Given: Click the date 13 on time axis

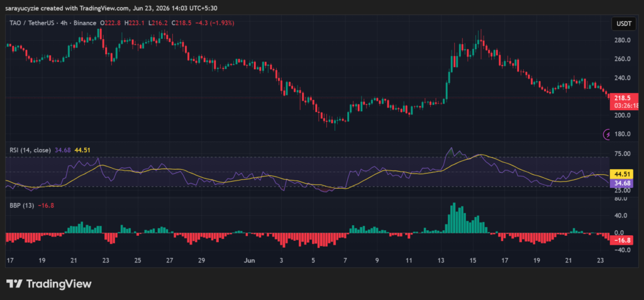Looking at the screenshot, I should [x=441, y=260].
